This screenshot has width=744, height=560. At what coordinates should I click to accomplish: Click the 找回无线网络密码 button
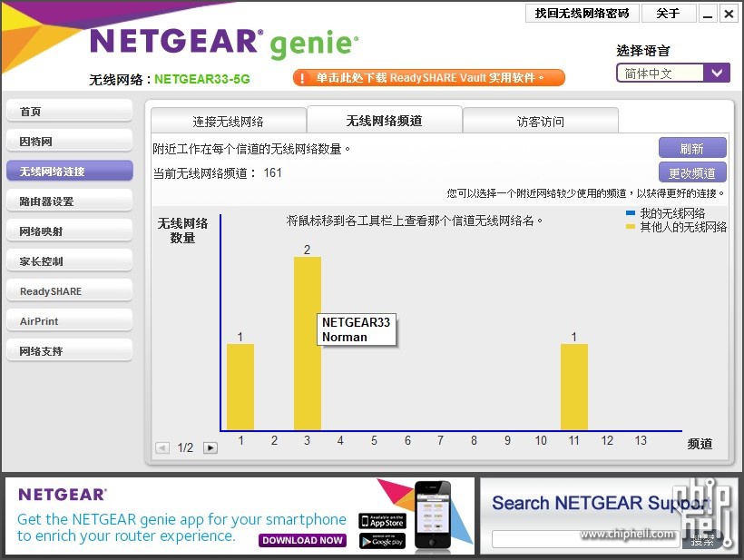582,14
